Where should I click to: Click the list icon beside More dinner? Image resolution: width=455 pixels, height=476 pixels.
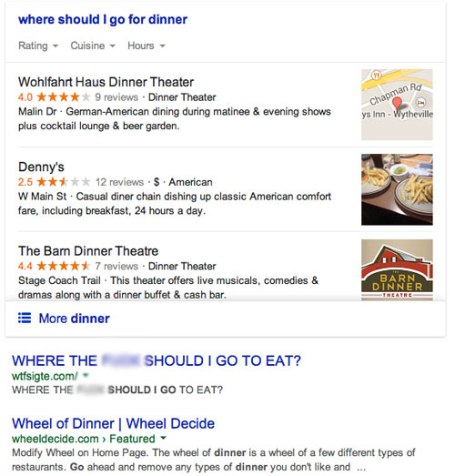[x=25, y=319]
